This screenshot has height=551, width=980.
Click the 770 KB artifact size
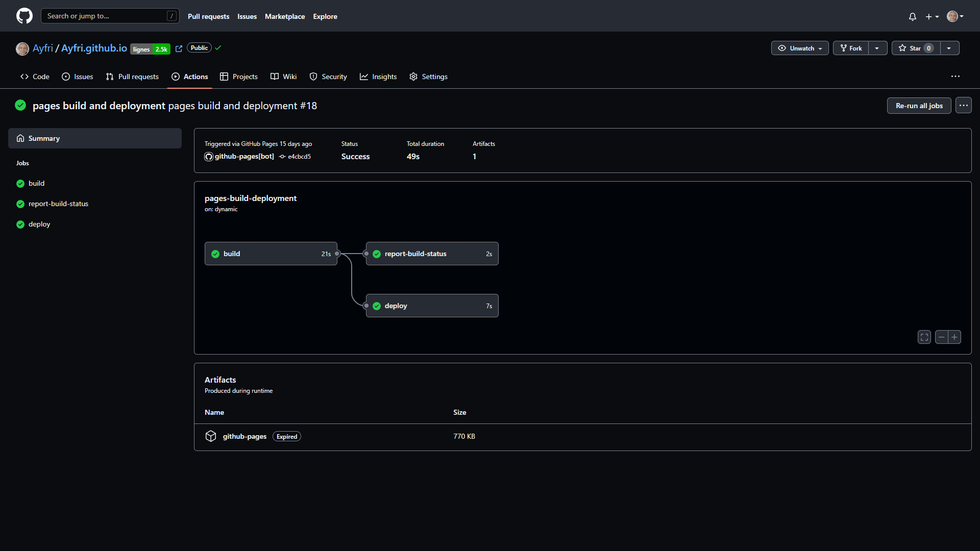(x=464, y=436)
